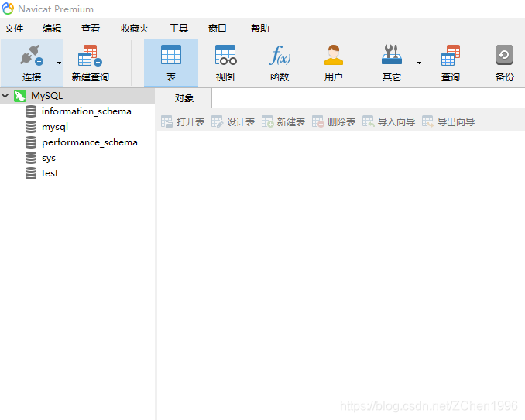
Task: Open the Connection dropdown arrow
Action: coord(60,63)
